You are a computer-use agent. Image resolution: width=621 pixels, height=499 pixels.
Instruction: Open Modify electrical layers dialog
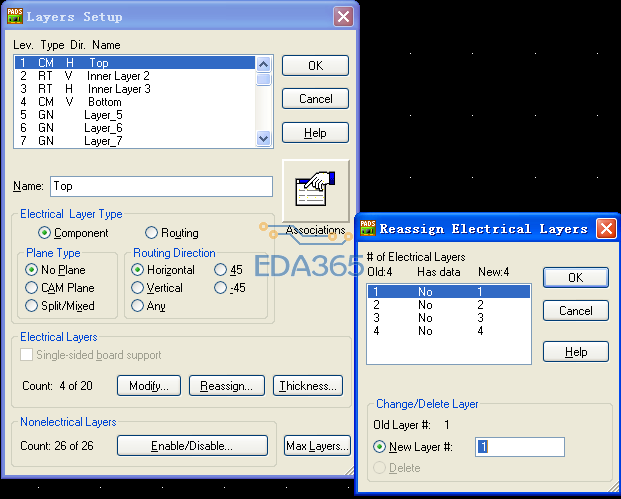point(149,386)
